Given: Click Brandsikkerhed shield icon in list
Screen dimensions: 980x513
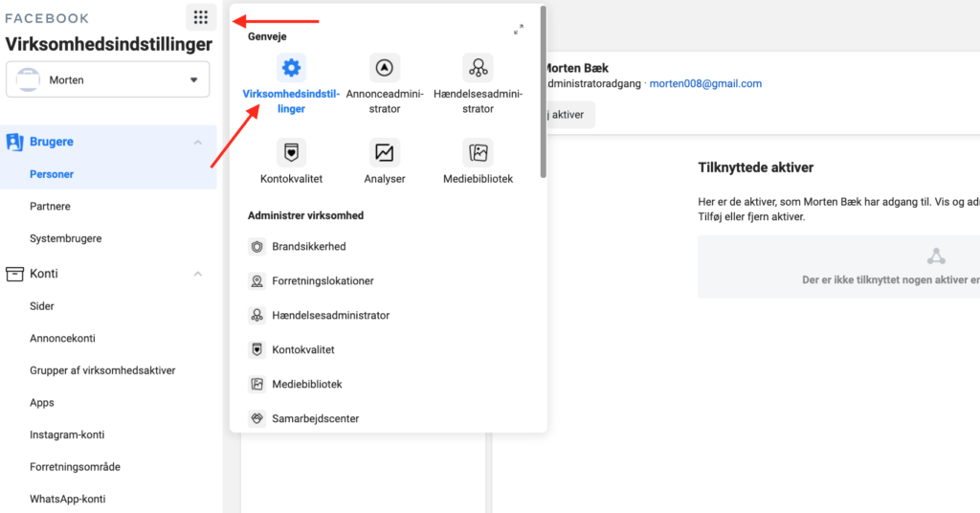Looking at the screenshot, I should (x=256, y=247).
